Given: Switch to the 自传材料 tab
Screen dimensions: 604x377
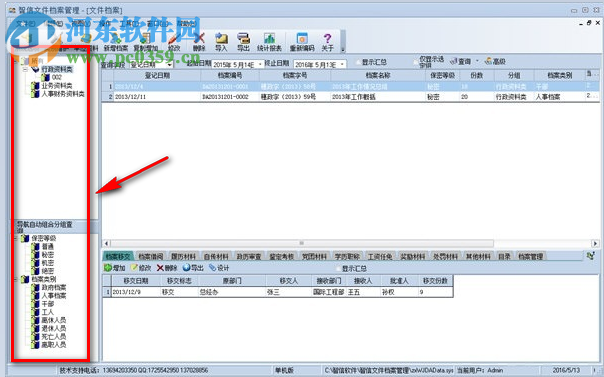Looking at the screenshot, I should (216, 256).
